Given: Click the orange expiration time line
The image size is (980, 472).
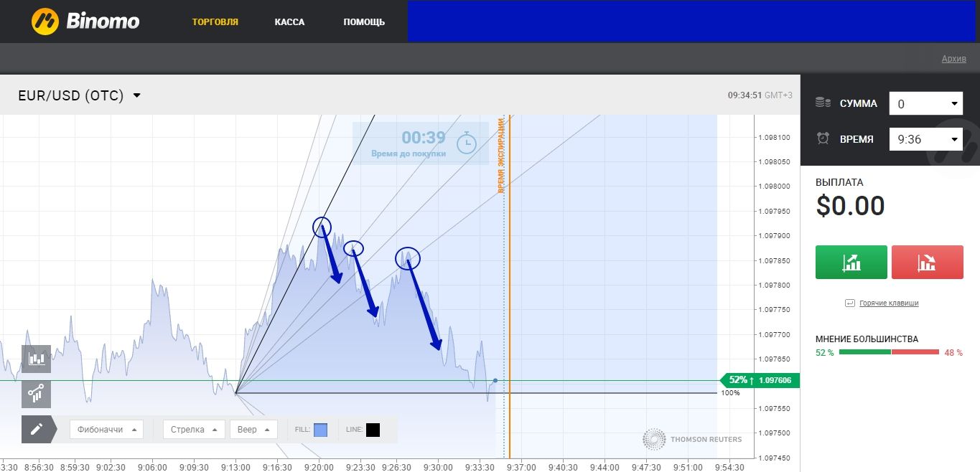Looking at the screenshot, I should pos(510,286).
